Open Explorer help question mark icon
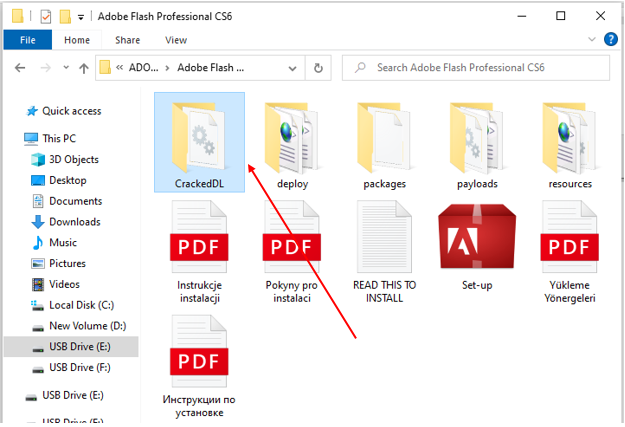This screenshot has width=625, height=427. (611, 39)
